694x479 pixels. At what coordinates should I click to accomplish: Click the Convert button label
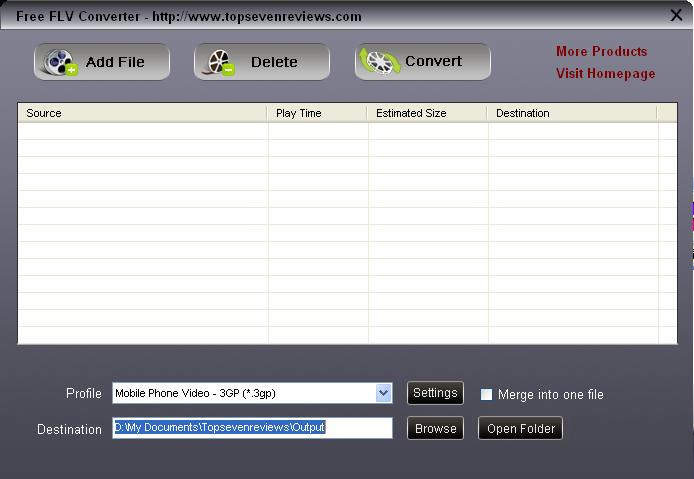[x=433, y=61]
